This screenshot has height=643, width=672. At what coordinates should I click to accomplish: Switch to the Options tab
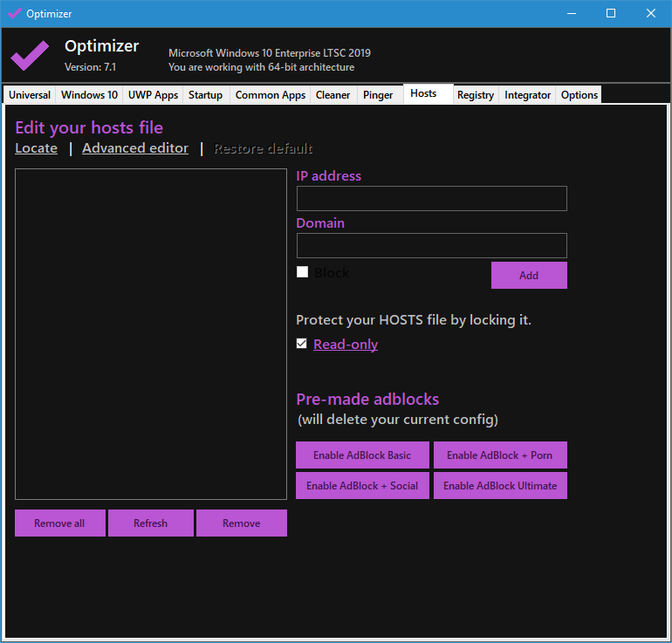[579, 95]
